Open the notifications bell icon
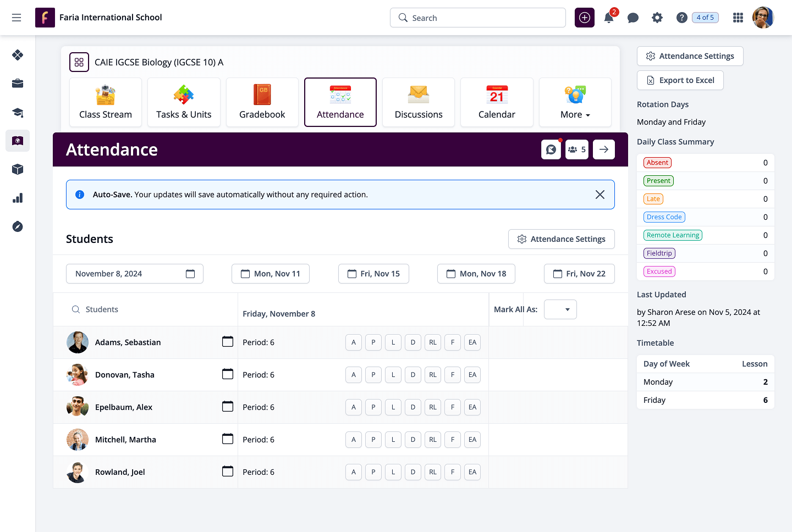This screenshot has height=532, width=792. [x=609, y=18]
